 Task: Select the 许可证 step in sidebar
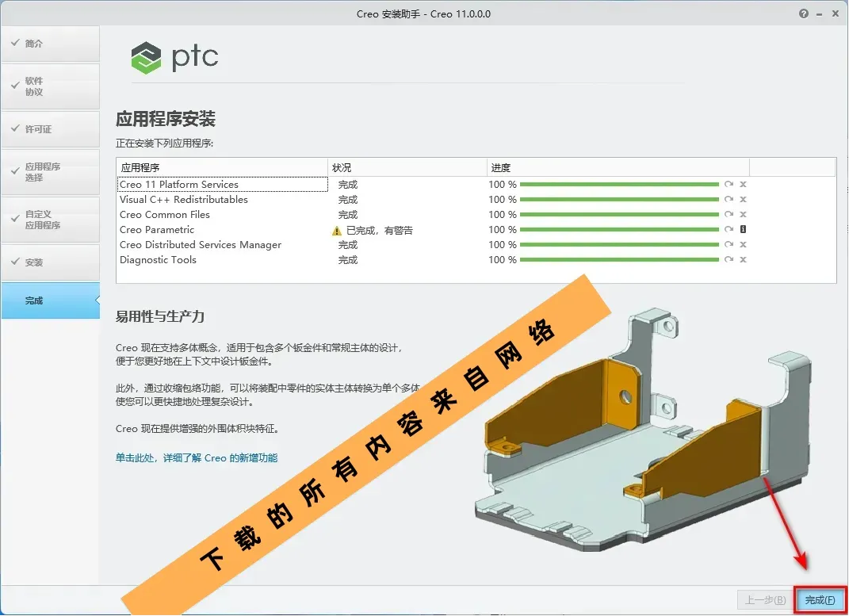coord(51,129)
